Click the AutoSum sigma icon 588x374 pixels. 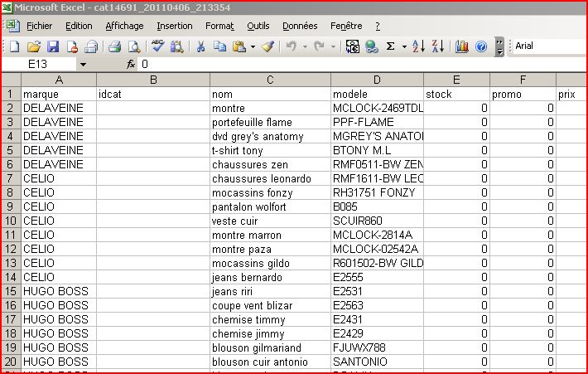pos(390,46)
